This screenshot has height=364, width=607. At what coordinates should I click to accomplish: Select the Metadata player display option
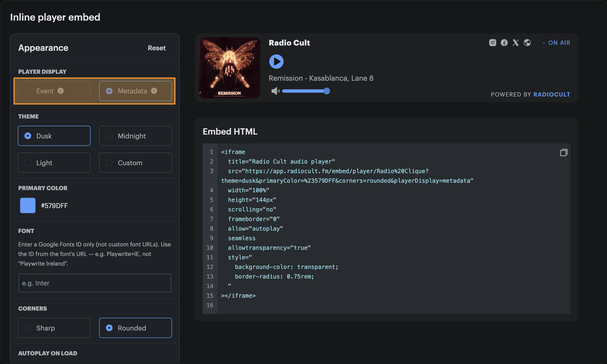tap(135, 91)
